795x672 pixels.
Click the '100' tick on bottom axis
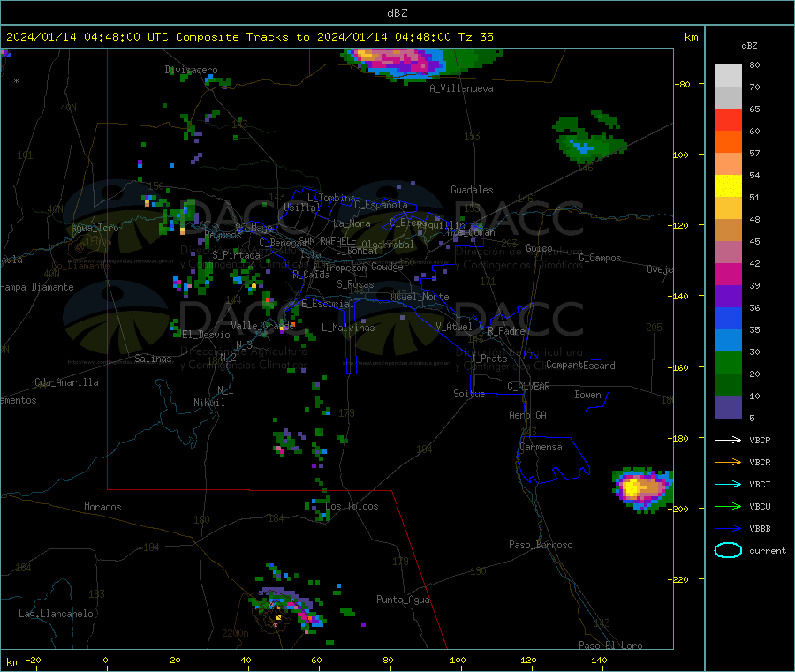[x=458, y=661]
